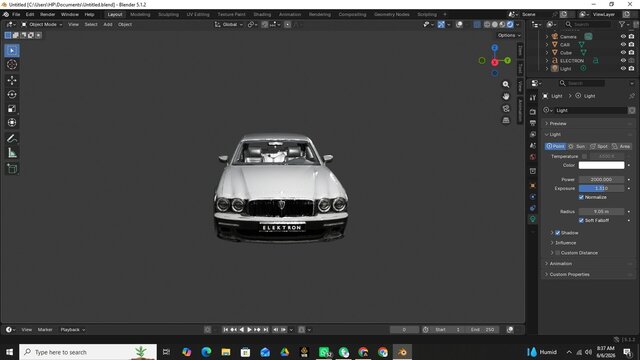
Task: Select the Select Box tool
Action: (x=12, y=51)
